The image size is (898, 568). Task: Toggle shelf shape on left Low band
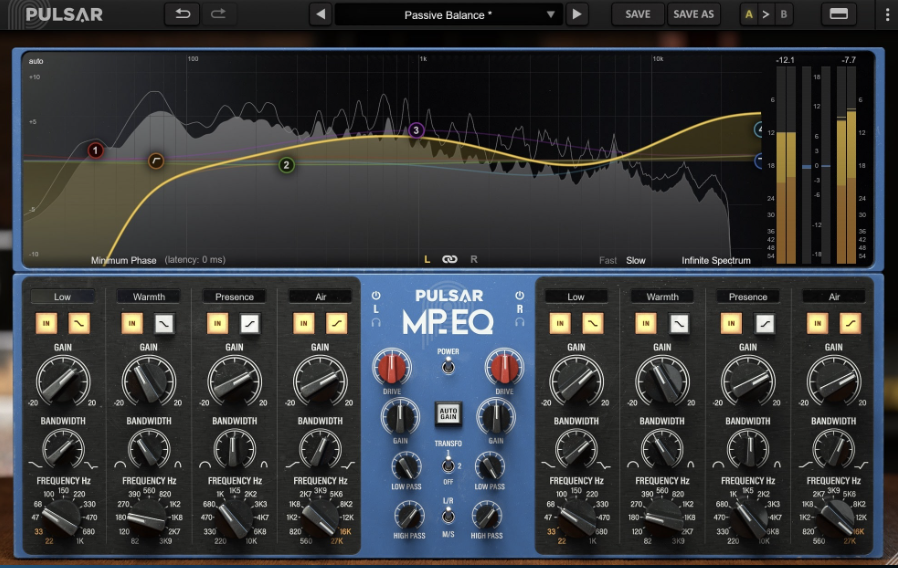pyautogui.click(x=79, y=324)
